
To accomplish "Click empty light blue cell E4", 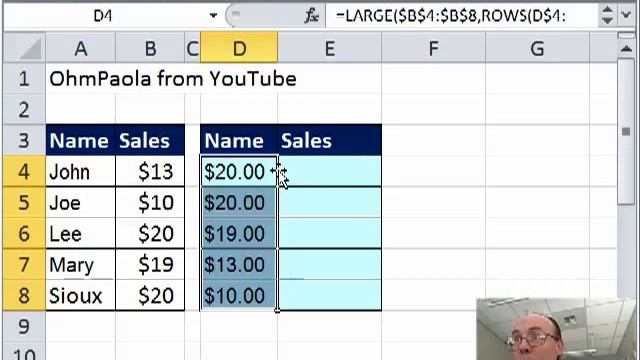I will point(330,171).
